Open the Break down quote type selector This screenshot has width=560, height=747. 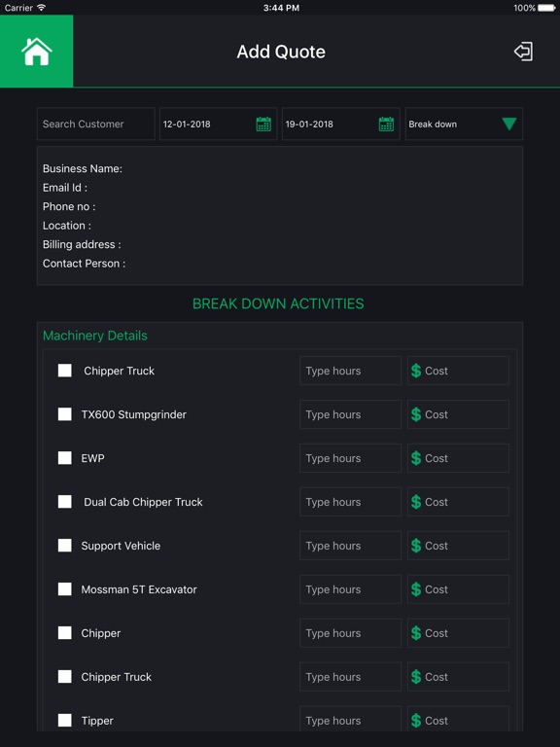[464, 124]
